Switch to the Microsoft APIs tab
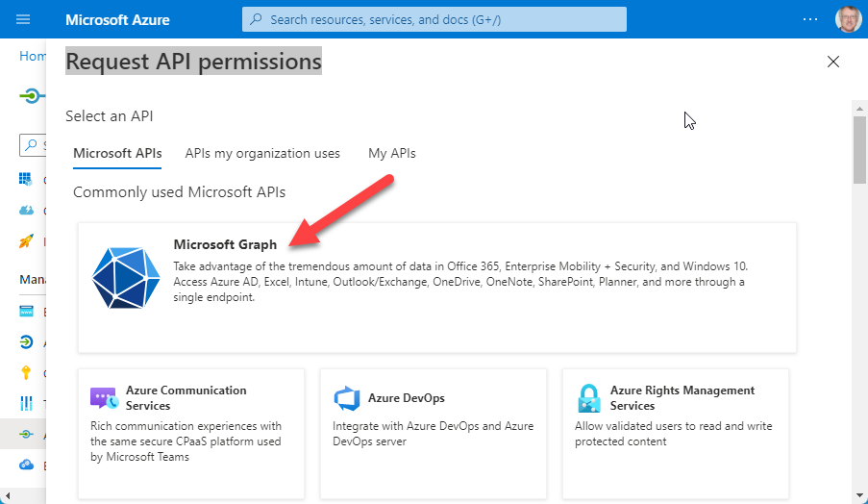This screenshot has height=504, width=868. [117, 153]
